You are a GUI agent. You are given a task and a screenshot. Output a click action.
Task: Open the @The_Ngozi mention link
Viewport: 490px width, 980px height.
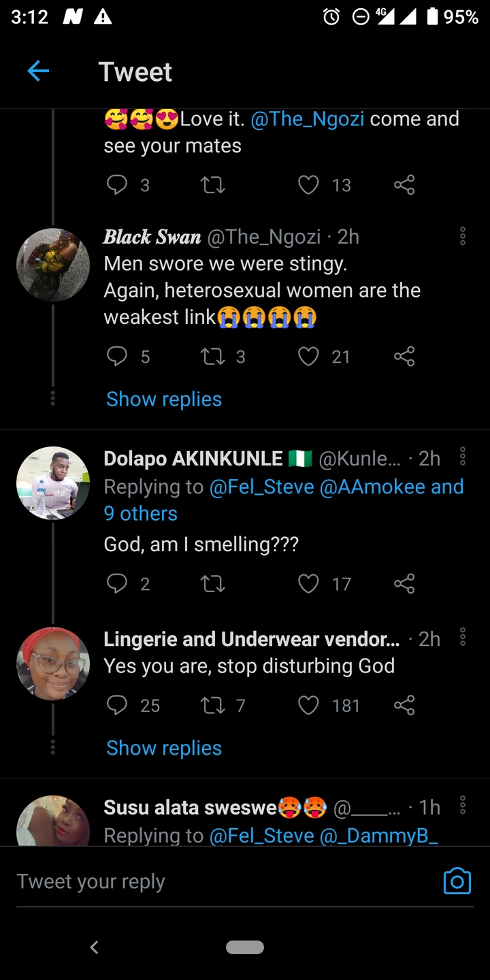pyautogui.click(x=308, y=119)
